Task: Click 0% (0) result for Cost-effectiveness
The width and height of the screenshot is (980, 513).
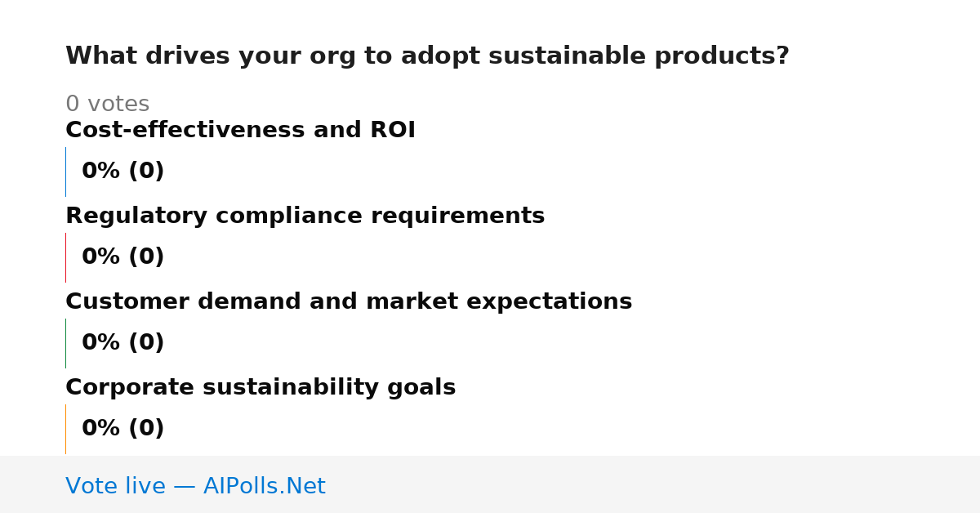Action: click(122, 172)
